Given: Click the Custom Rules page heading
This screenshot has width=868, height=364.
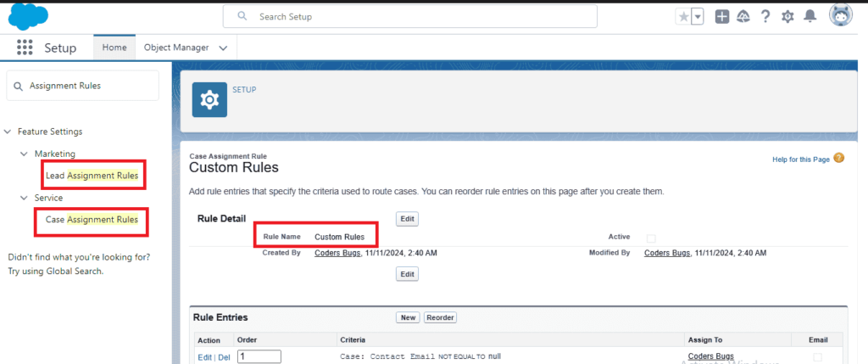Looking at the screenshot, I should (234, 167).
